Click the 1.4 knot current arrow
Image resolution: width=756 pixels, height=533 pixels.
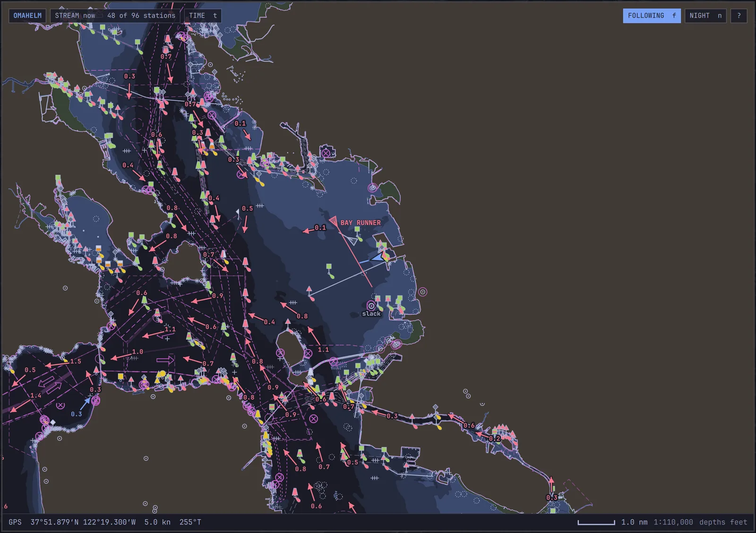(x=21, y=406)
